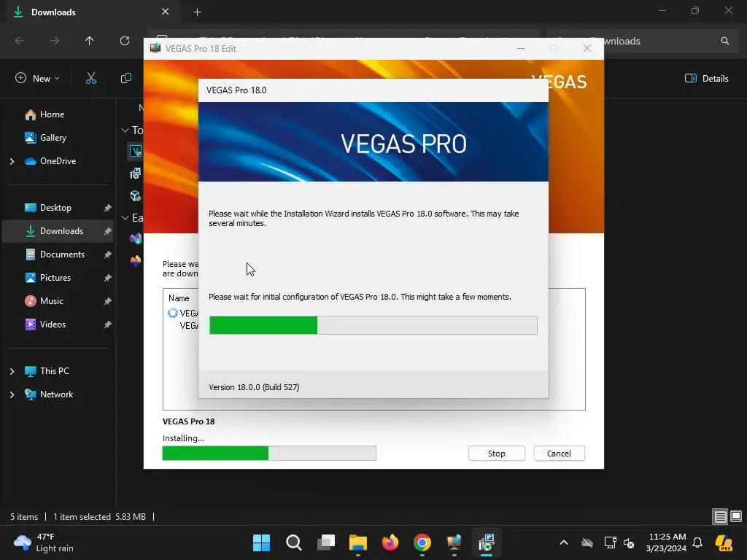Viewport: 747px width, 560px height.
Task: Open Videos folder in sidebar
Action: [x=53, y=324]
